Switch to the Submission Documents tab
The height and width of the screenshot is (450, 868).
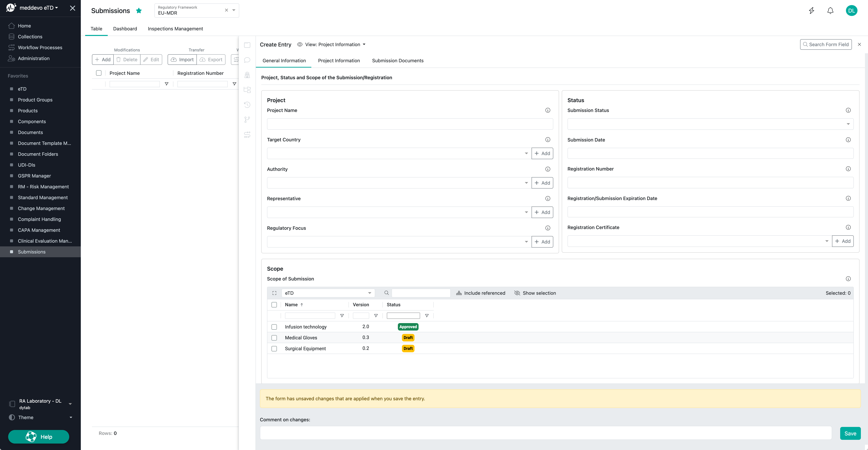[398, 60]
